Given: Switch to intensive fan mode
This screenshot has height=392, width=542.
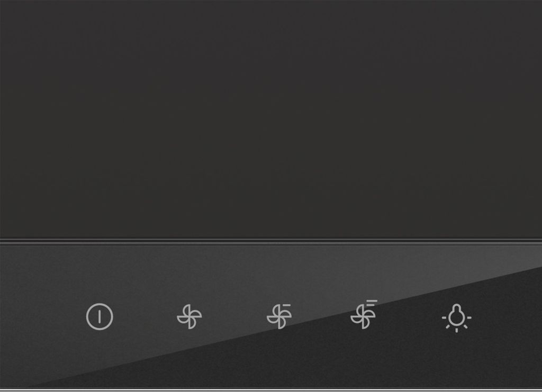Looking at the screenshot, I should click(x=364, y=314).
